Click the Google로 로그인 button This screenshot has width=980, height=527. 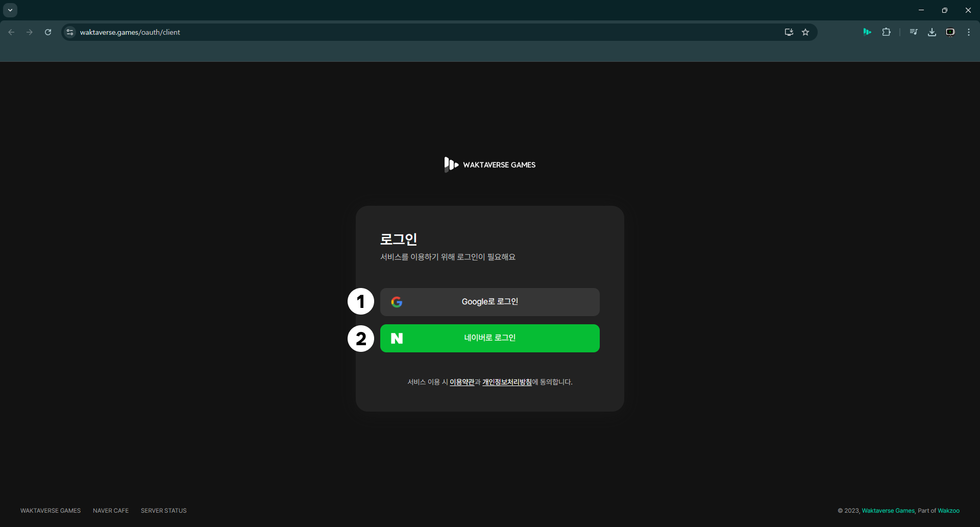tap(489, 302)
